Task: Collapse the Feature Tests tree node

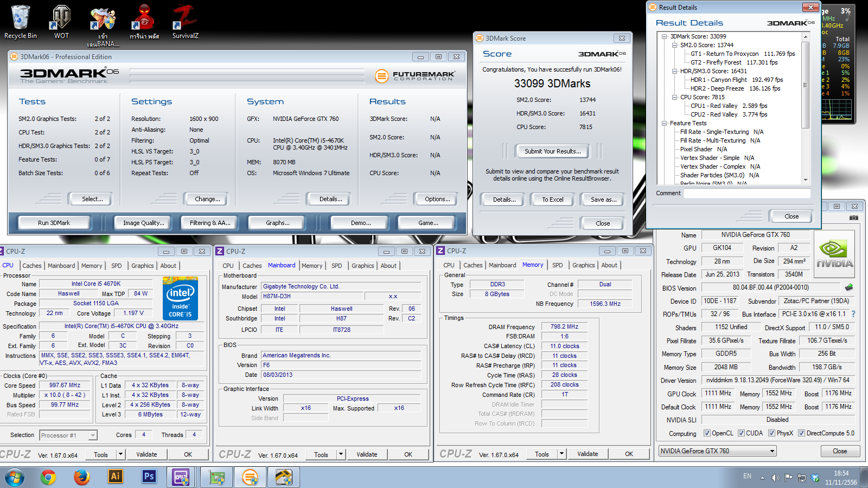Action: point(665,123)
